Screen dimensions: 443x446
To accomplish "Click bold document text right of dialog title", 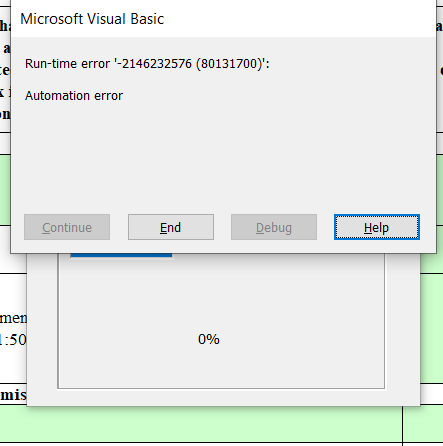I will tap(440, 26).
